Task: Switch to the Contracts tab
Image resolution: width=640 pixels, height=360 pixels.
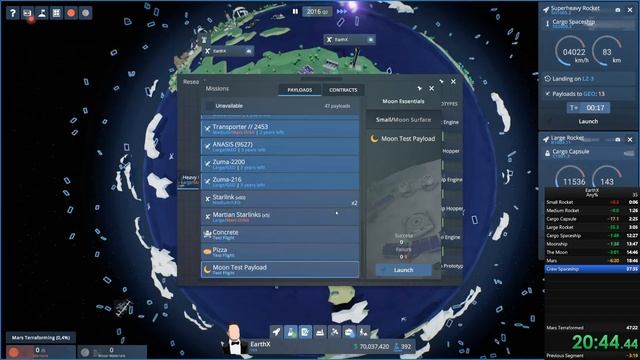Action: 343,90
